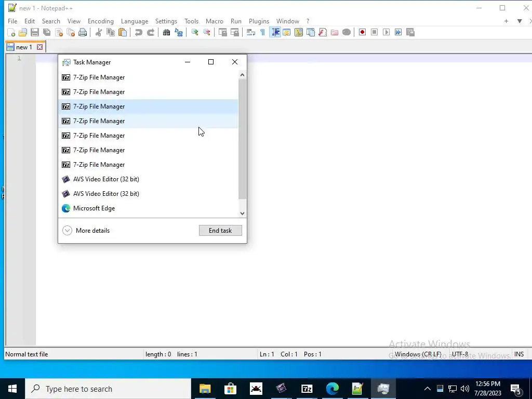Expand More details in Task Manager
Viewport: 532px width, 399px height.
click(x=86, y=230)
